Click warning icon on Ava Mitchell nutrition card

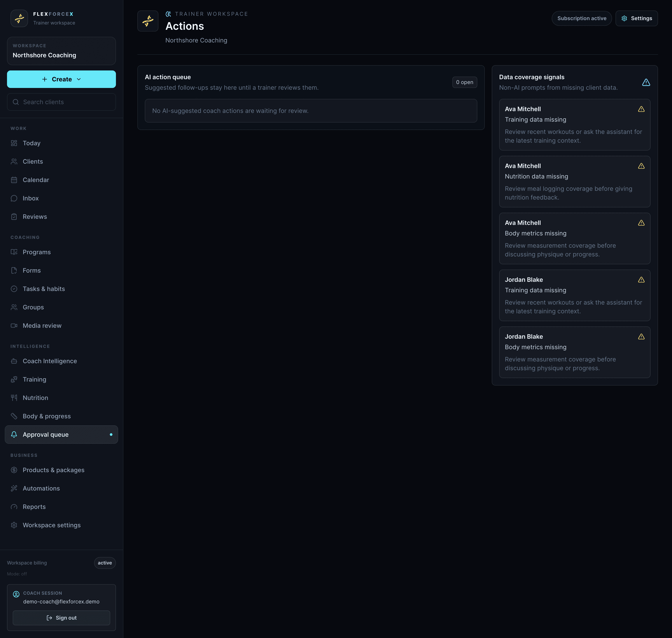tap(641, 166)
